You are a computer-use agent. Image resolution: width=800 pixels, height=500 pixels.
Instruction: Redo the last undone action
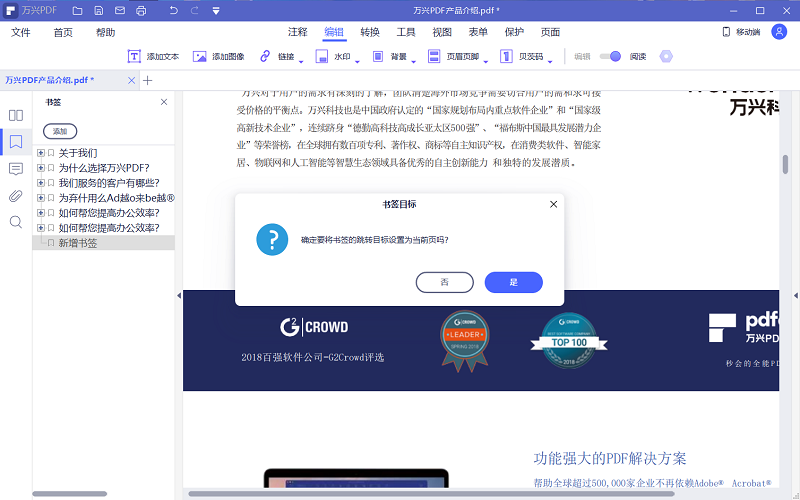click(x=194, y=10)
